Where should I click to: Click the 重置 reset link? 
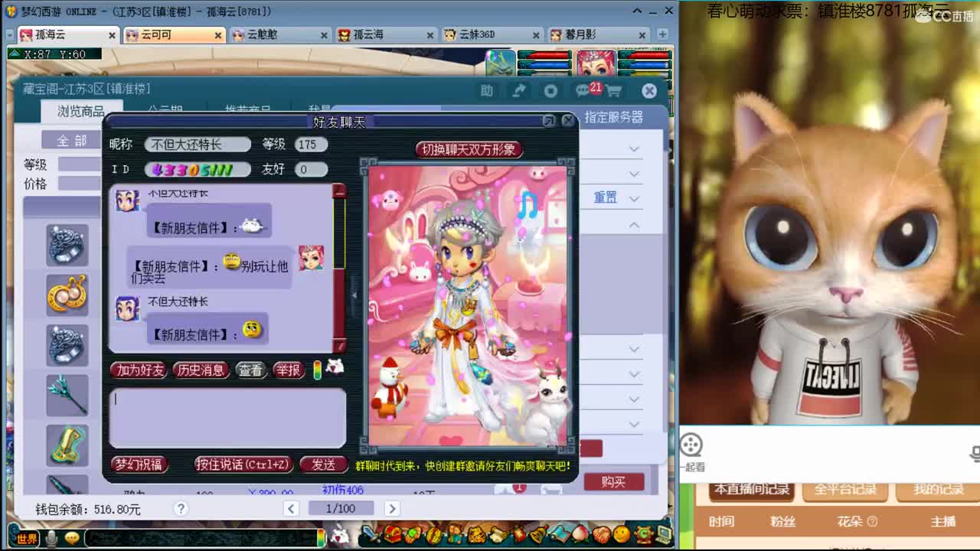[x=606, y=197]
